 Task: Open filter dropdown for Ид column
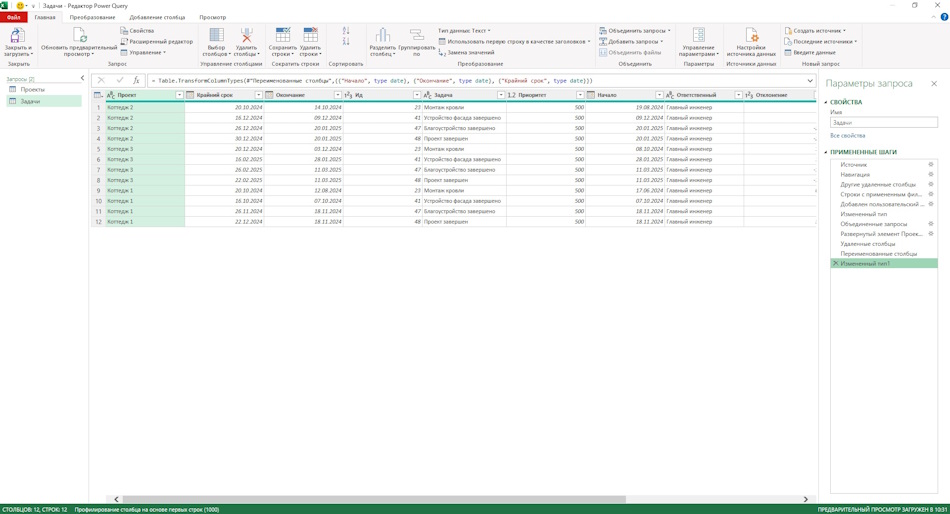click(417, 95)
